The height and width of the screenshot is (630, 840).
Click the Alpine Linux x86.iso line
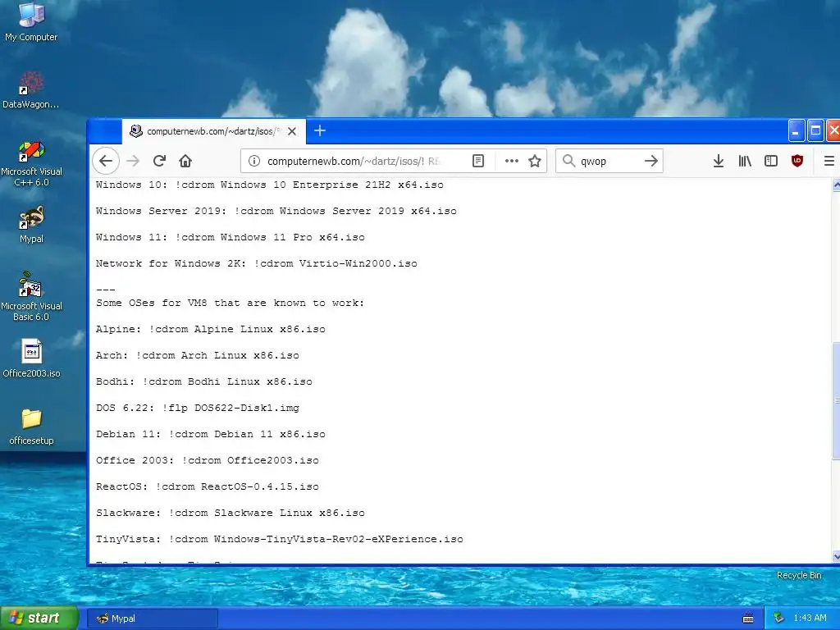pos(211,330)
